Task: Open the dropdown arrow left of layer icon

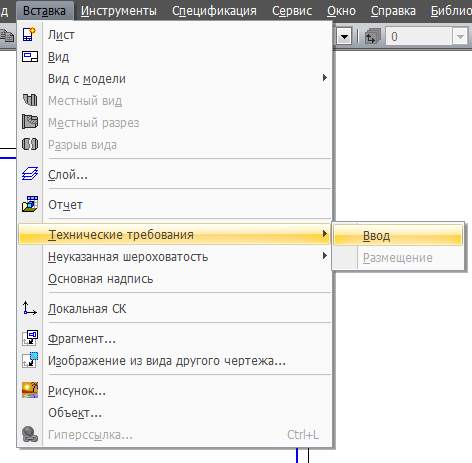Action: [344, 36]
